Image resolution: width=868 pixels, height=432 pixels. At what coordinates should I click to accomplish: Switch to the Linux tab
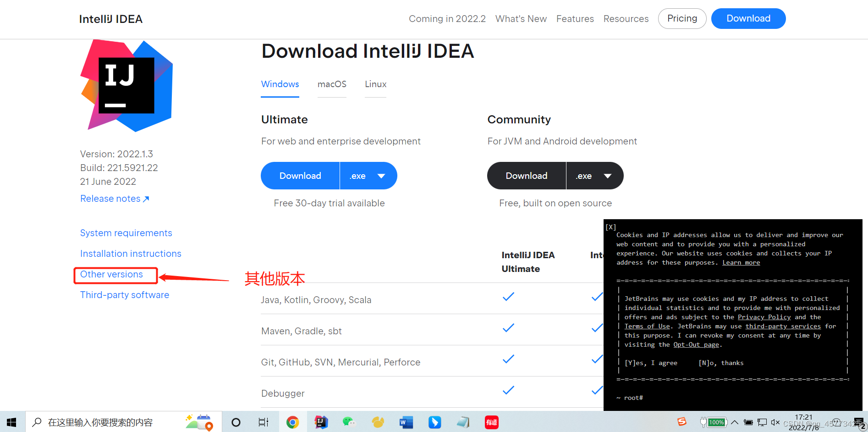coord(375,84)
